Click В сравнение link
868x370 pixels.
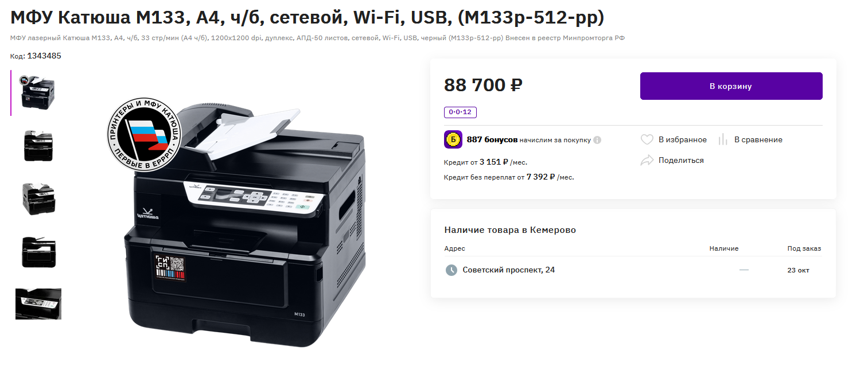(x=758, y=139)
